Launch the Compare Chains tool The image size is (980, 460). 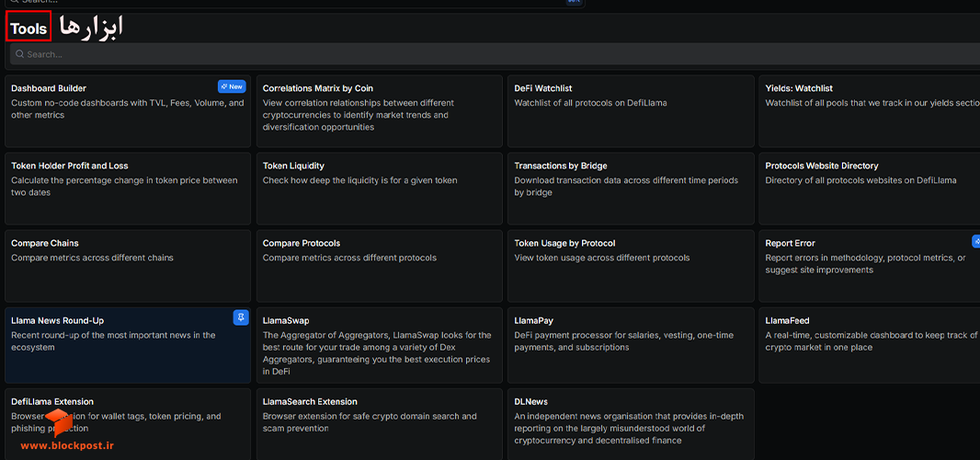tap(128, 266)
